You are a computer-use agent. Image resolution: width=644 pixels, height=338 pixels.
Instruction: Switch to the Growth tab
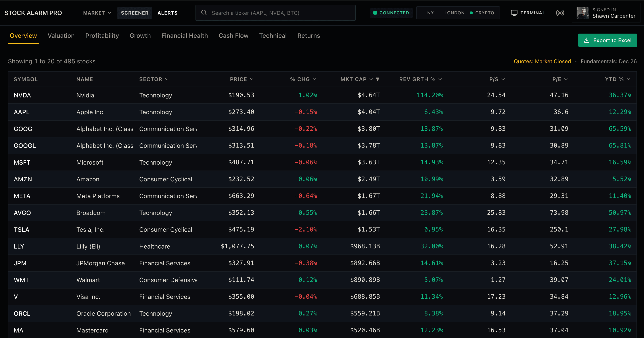(x=140, y=36)
